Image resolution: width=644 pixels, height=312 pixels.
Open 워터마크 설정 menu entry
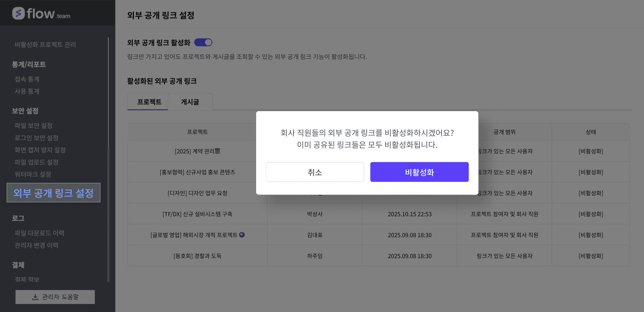coord(33,174)
